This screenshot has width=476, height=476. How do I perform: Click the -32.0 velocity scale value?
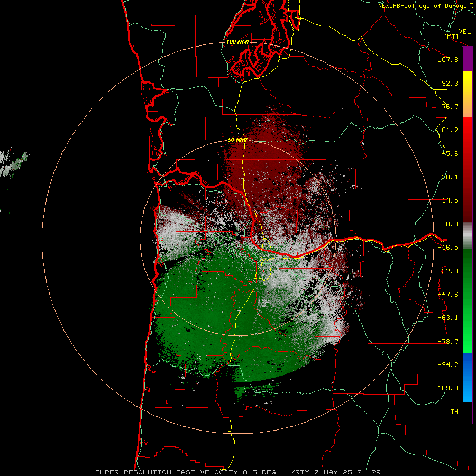(x=448, y=271)
